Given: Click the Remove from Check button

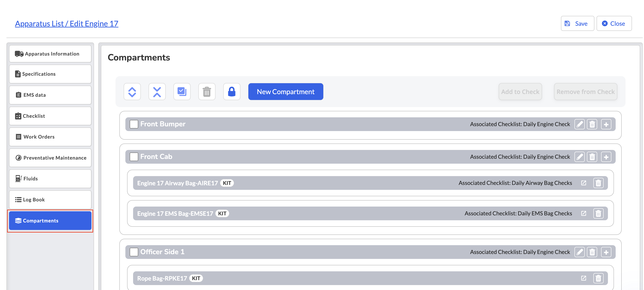Looking at the screenshot, I should 585,92.
